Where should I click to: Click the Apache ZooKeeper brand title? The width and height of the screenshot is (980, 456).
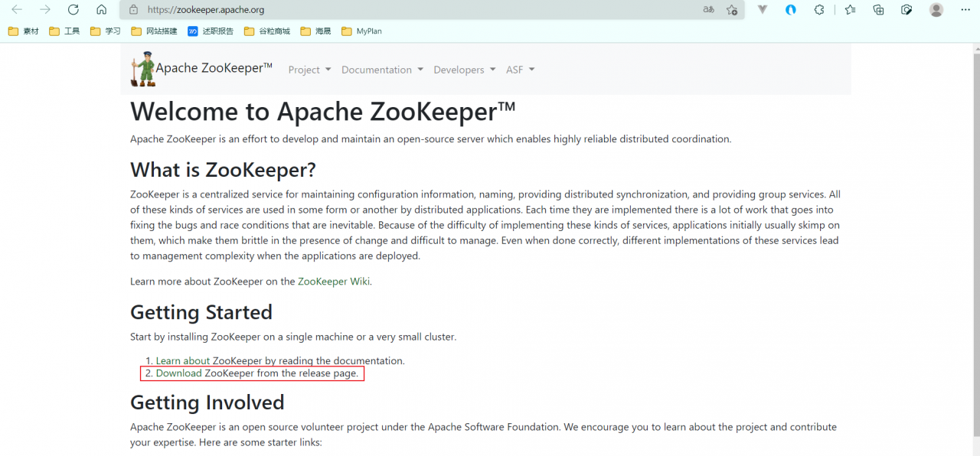pos(214,68)
